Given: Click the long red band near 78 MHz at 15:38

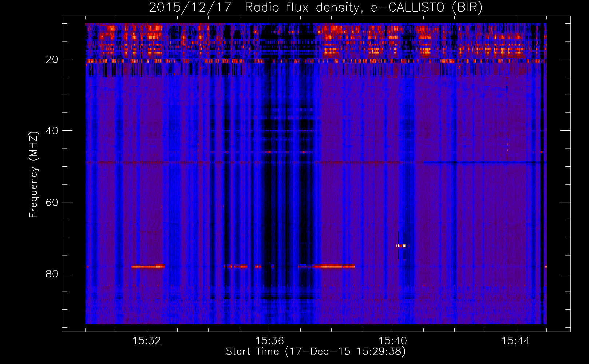Looking at the screenshot, I should 327,266.
